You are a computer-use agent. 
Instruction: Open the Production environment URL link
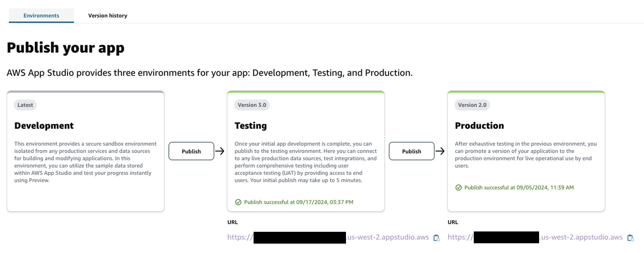click(535, 237)
